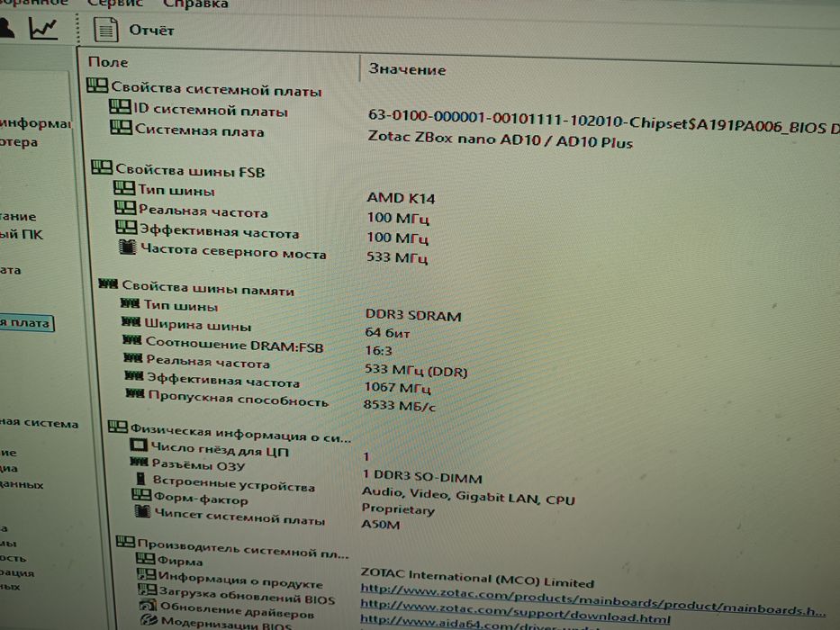Select the 'ый ПК' sidebar item
Image resolution: width=840 pixels, height=630 pixels.
[22, 234]
